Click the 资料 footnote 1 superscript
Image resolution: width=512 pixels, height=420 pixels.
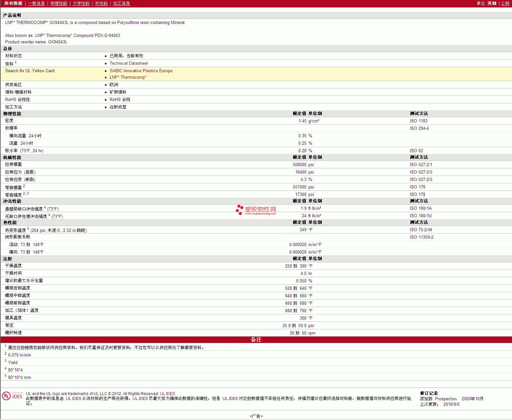coord(16,62)
